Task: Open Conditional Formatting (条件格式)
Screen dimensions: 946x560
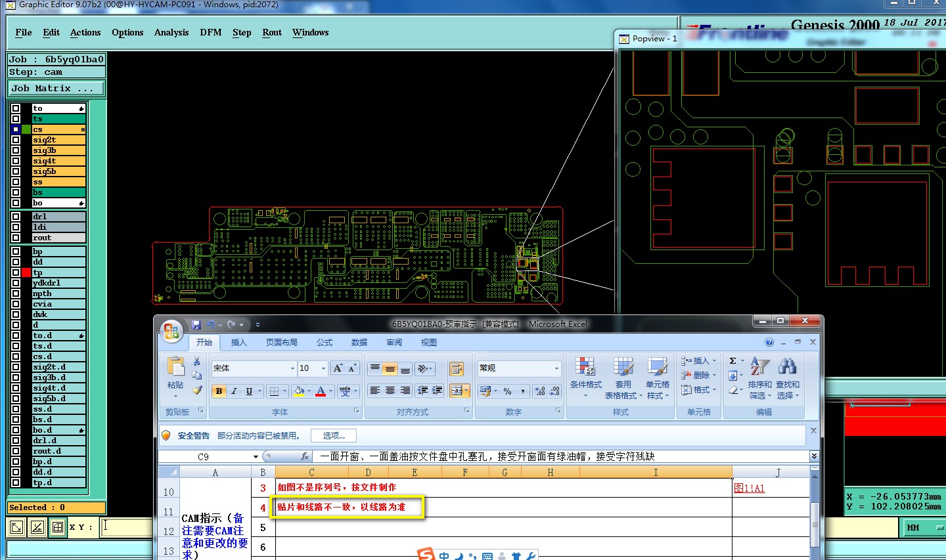Action: (x=585, y=378)
